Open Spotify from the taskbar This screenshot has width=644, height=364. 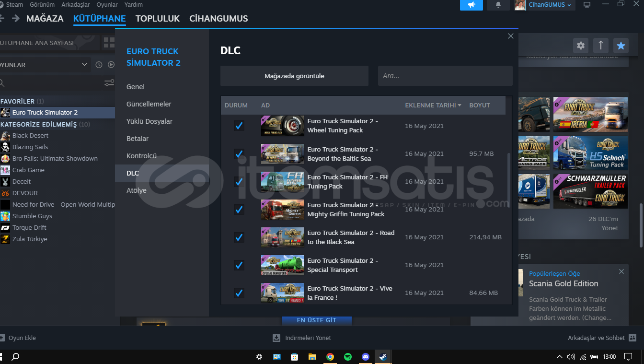(348, 357)
